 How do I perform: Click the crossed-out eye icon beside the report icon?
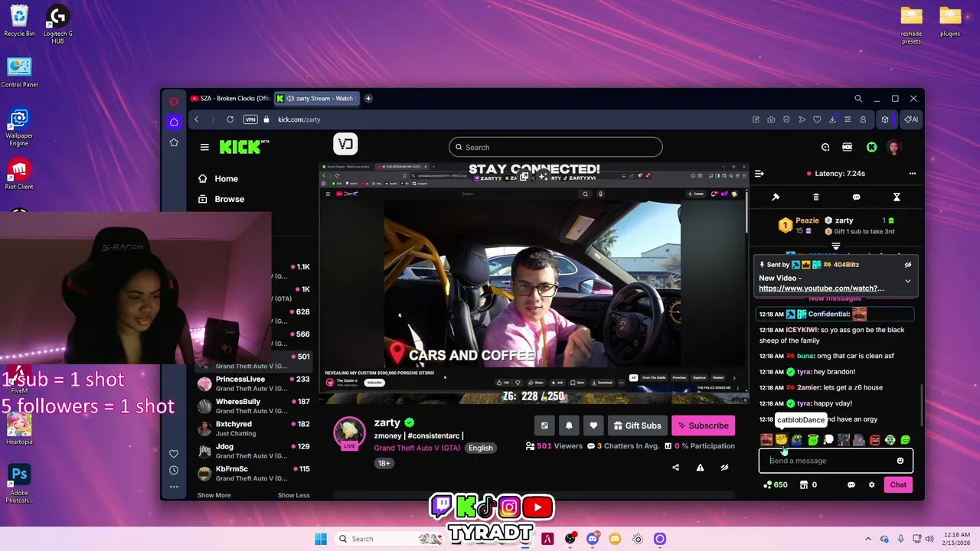pos(724,468)
